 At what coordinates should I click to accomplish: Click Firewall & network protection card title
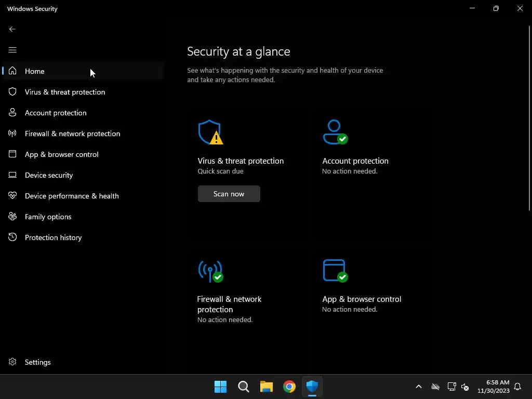coord(229,304)
